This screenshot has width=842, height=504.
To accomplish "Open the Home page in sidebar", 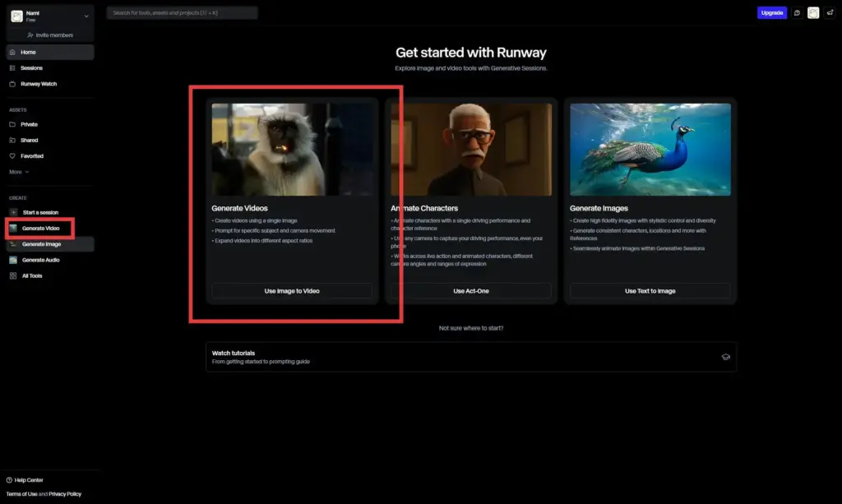I will 50,52.
